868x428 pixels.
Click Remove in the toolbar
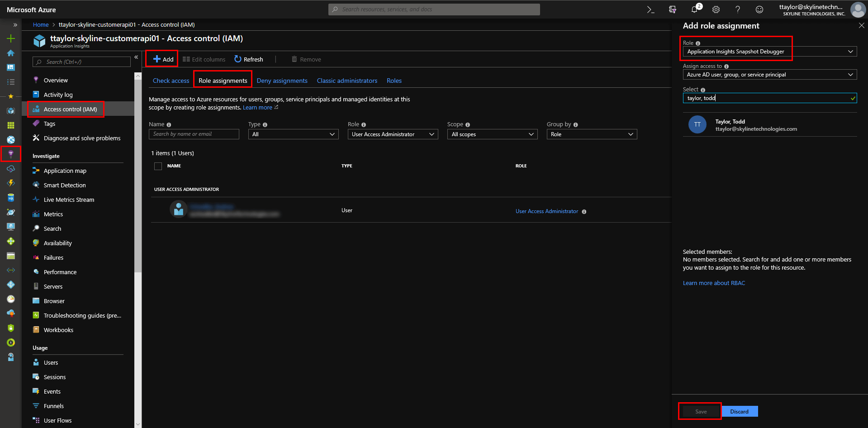coord(306,59)
